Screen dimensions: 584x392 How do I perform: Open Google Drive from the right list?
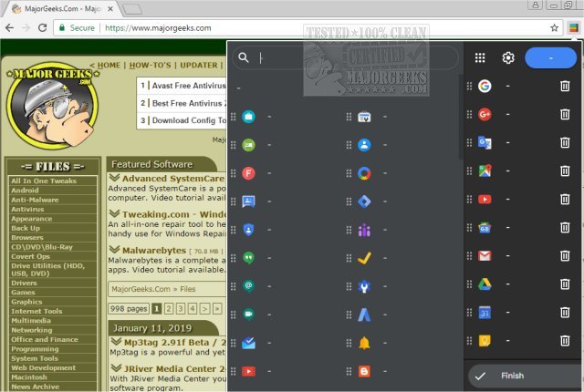pyautogui.click(x=485, y=284)
